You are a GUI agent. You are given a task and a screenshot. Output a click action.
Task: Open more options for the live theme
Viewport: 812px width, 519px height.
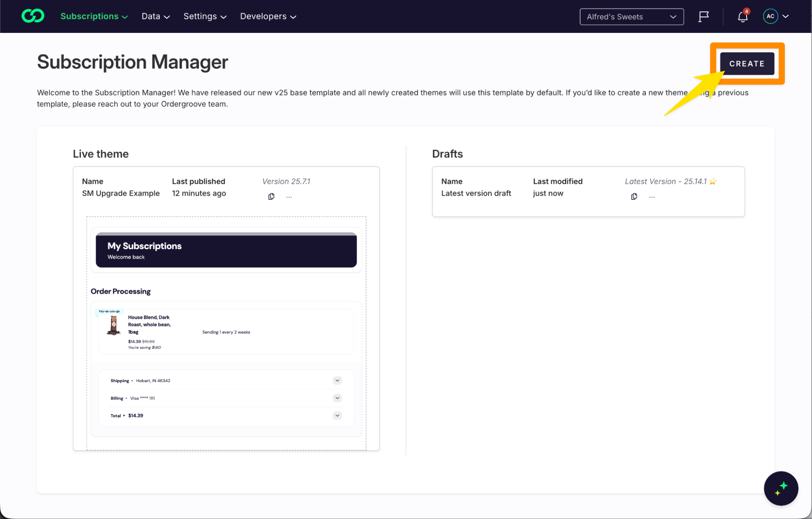[289, 197]
